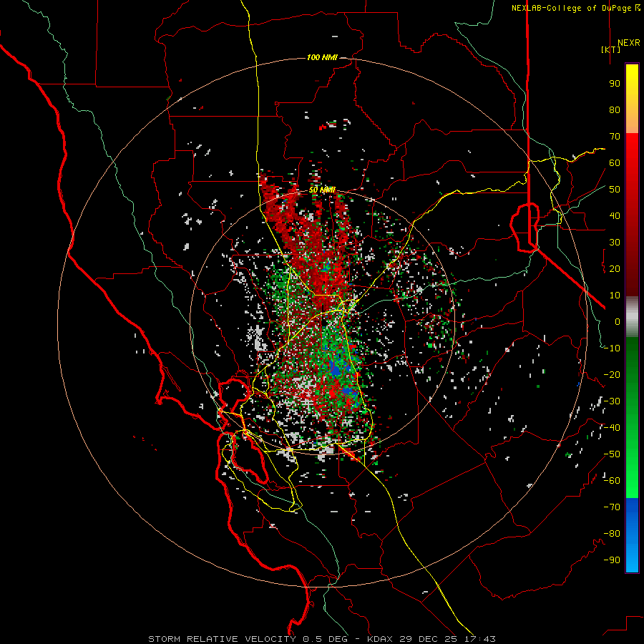The height and width of the screenshot is (644, 644).
Task: Click the green segment of the color bar
Action: (632, 417)
